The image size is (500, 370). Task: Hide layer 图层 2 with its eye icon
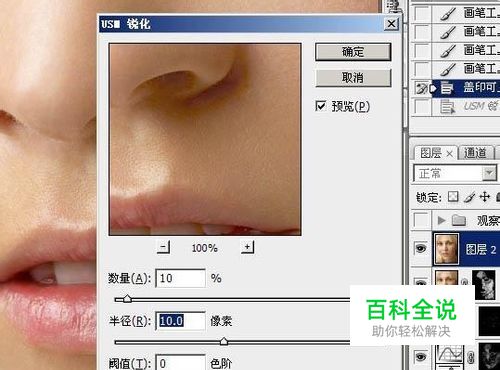421,248
